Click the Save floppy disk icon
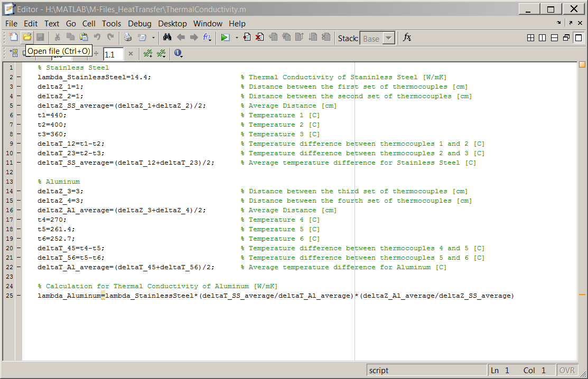 40,37
